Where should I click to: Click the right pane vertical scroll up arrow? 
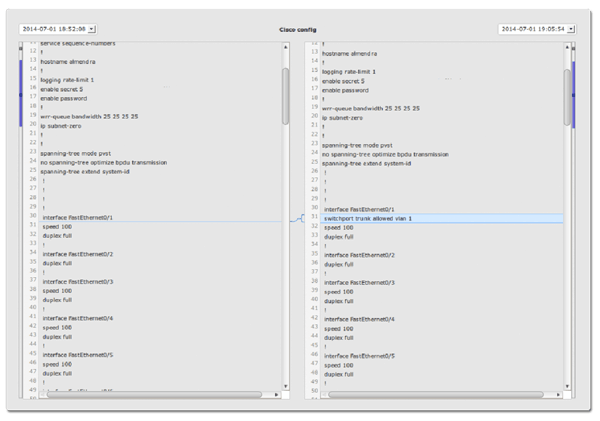[567, 47]
